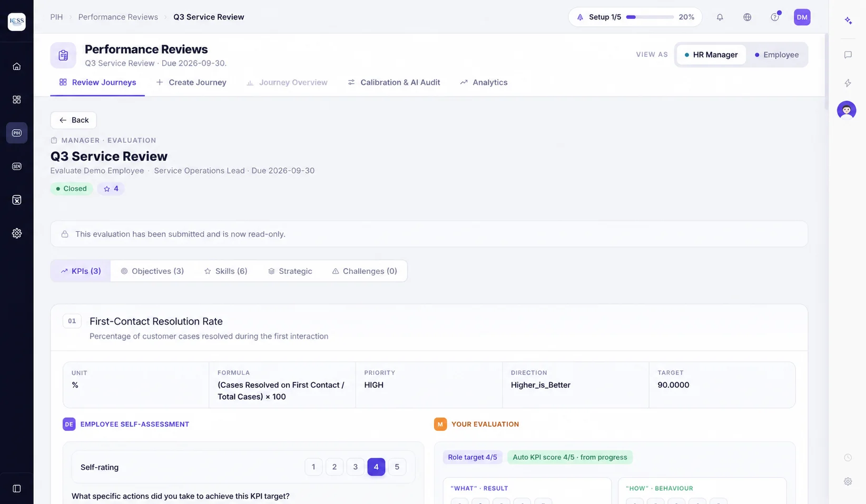Click the assistant avatar in right rail
866x504 pixels.
tap(847, 110)
